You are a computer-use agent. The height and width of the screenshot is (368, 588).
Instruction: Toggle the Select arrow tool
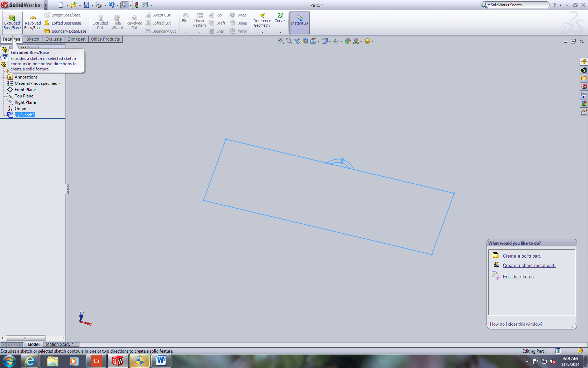point(124,5)
